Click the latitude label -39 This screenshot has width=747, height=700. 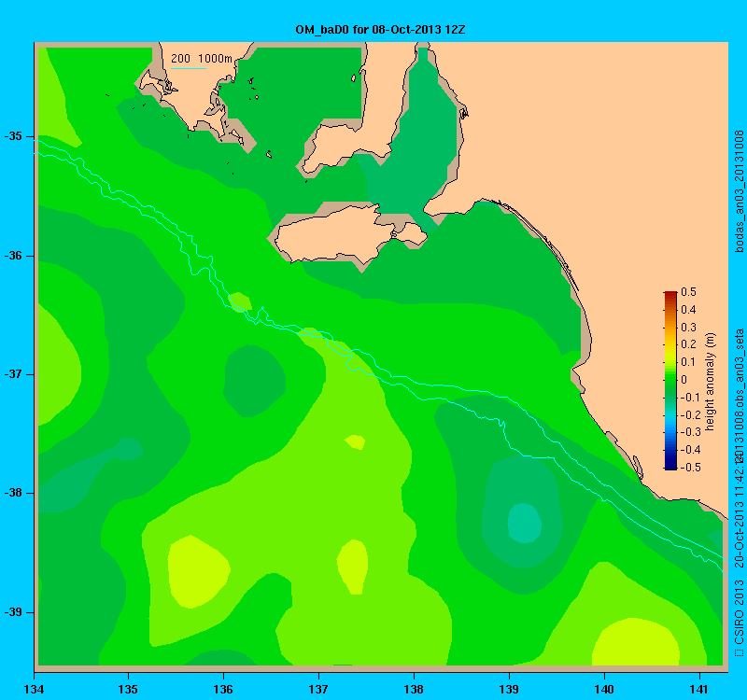click(13, 612)
